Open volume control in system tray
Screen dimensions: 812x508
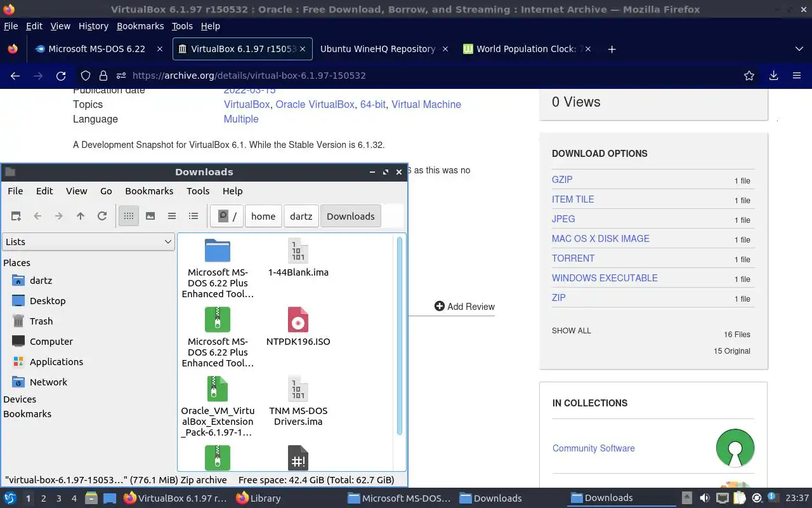coord(704,498)
